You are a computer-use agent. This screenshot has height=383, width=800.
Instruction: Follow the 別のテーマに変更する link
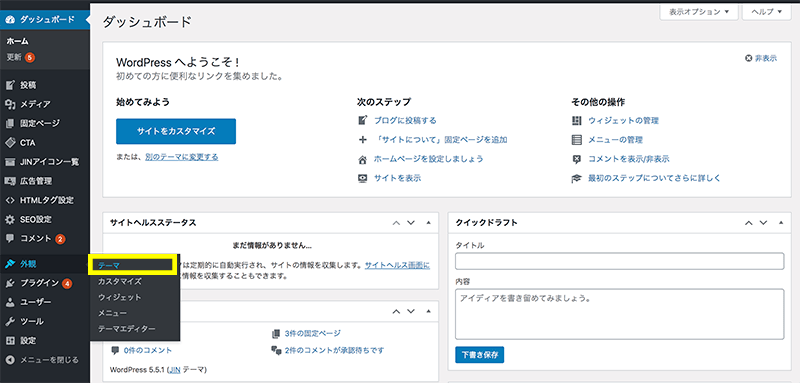[182, 158]
